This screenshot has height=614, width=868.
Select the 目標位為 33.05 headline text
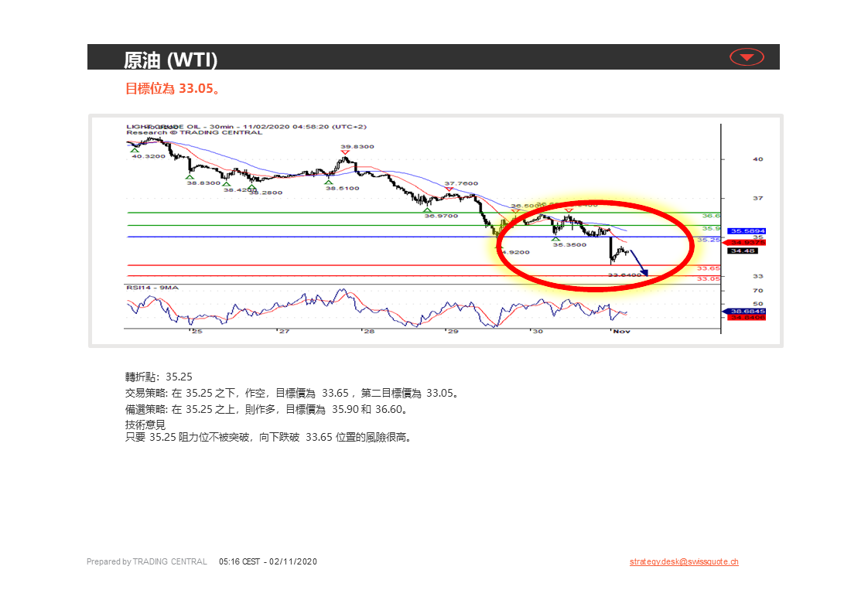pos(173,88)
